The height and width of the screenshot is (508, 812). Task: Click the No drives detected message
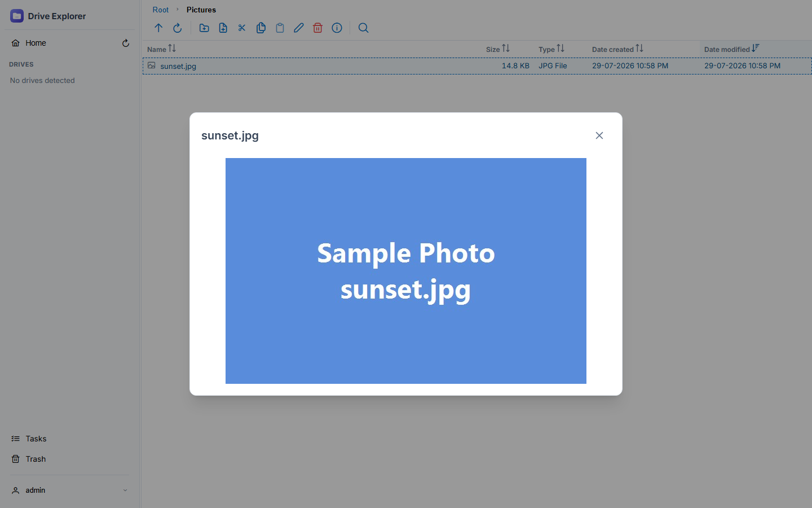42,81
